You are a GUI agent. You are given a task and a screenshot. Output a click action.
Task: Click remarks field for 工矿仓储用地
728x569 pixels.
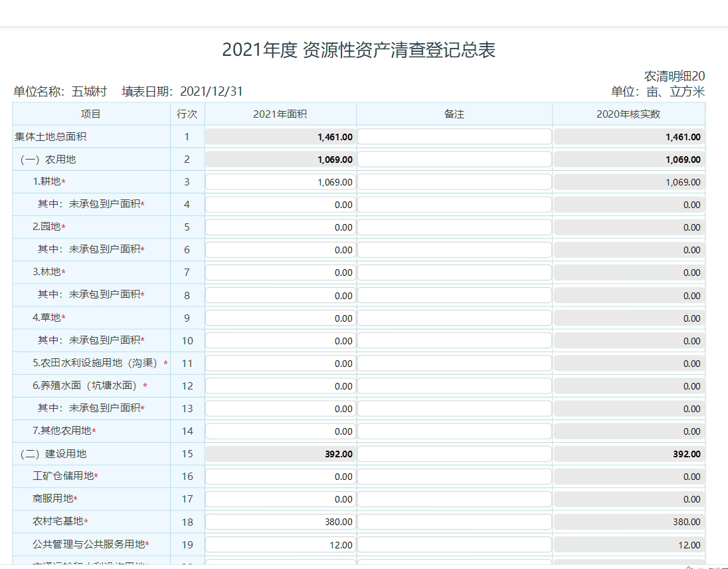(454, 477)
